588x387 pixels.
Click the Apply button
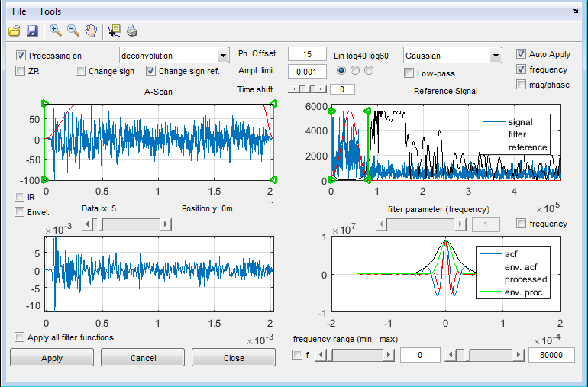pos(52,358)
